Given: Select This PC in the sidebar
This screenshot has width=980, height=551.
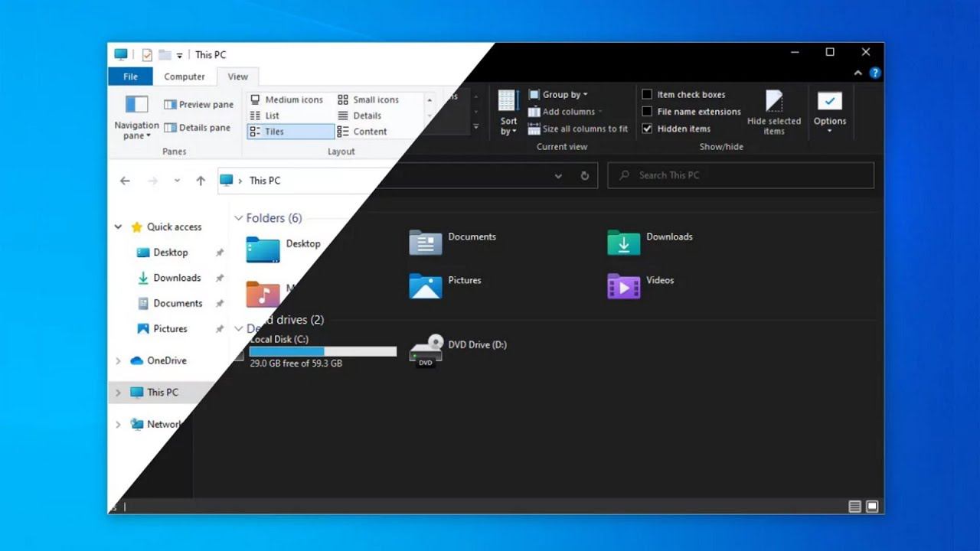Looking at the screenshot, I should tap(162, 393).
